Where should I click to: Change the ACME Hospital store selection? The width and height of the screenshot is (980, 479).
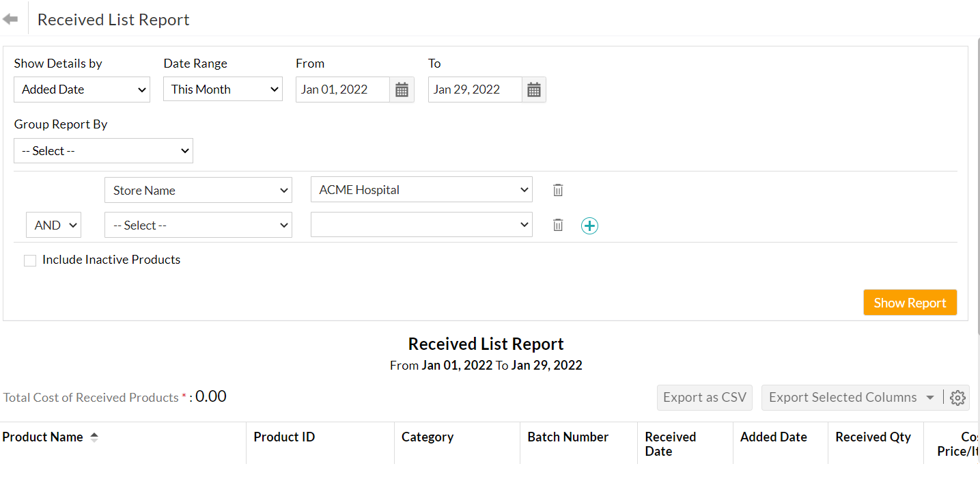[x=421, y=190]
